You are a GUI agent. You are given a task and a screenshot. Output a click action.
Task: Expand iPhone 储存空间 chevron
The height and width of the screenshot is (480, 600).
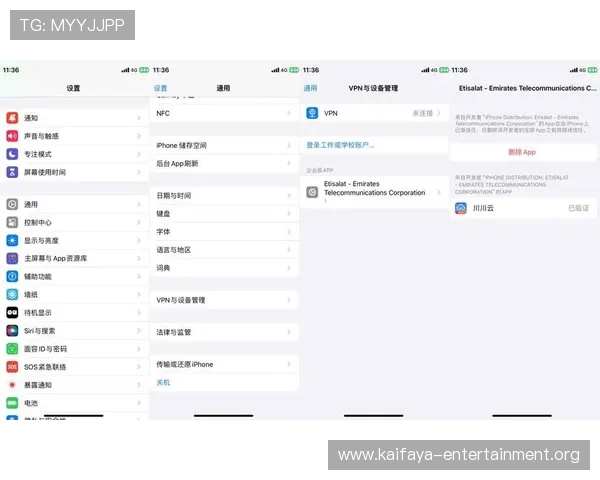point(289,145)
